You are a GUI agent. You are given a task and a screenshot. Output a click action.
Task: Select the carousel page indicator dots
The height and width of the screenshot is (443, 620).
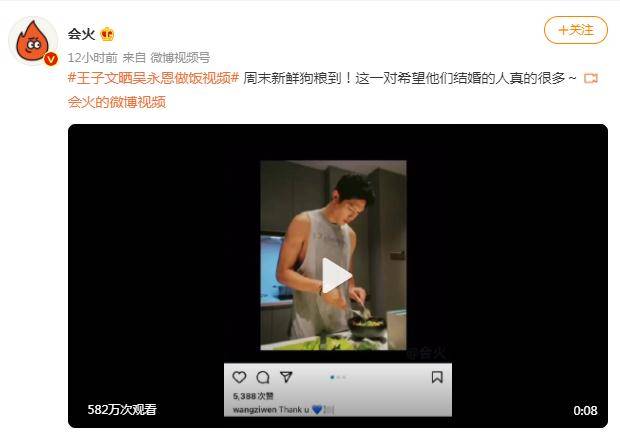[x=338, y=377]
